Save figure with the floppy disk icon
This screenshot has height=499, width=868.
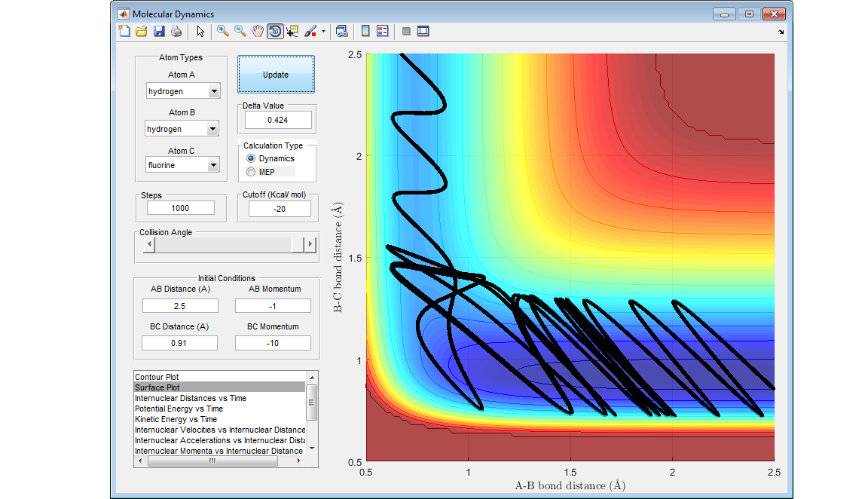158,31
